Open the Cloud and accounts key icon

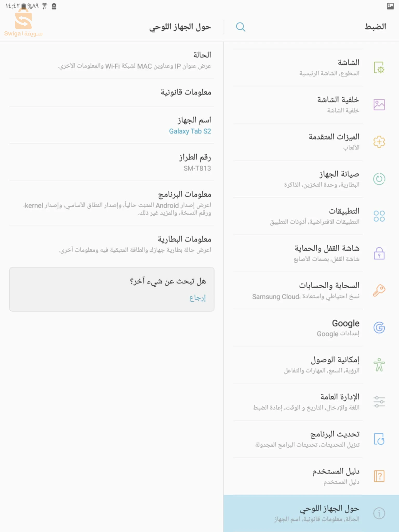point(379,290)
